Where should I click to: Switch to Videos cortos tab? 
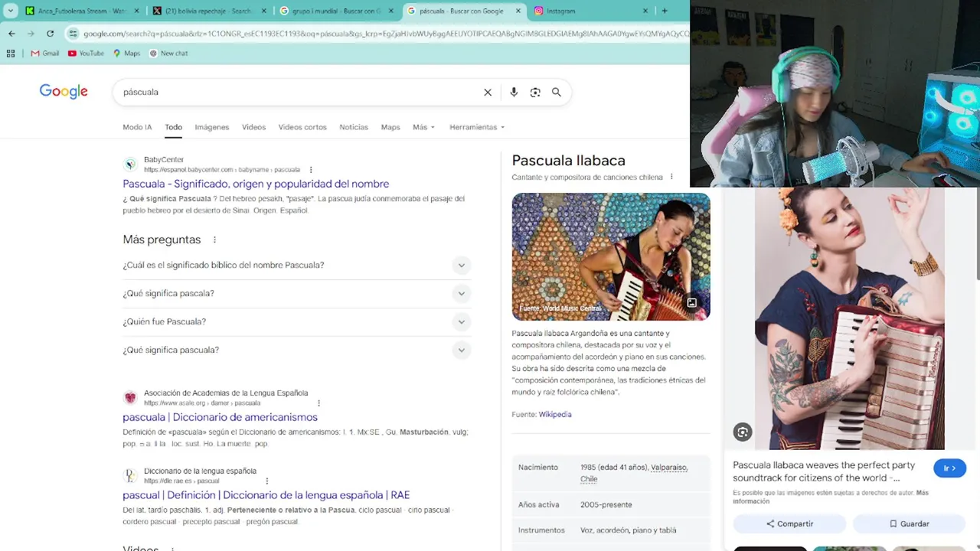pyautogui.click(x=302, y=127)
